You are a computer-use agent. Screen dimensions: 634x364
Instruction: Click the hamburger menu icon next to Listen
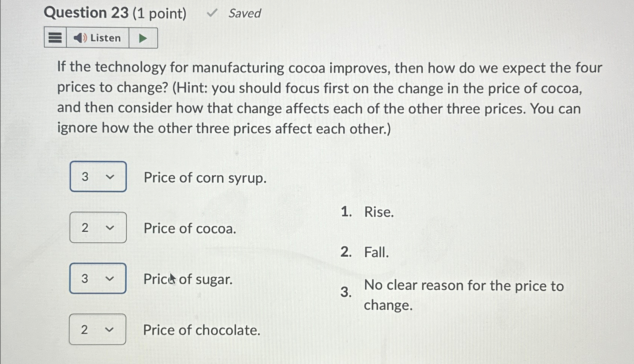point(54,38)
